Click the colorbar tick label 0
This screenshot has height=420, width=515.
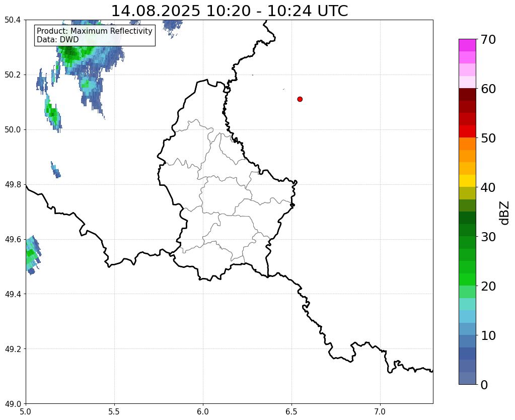coord(484,385)
